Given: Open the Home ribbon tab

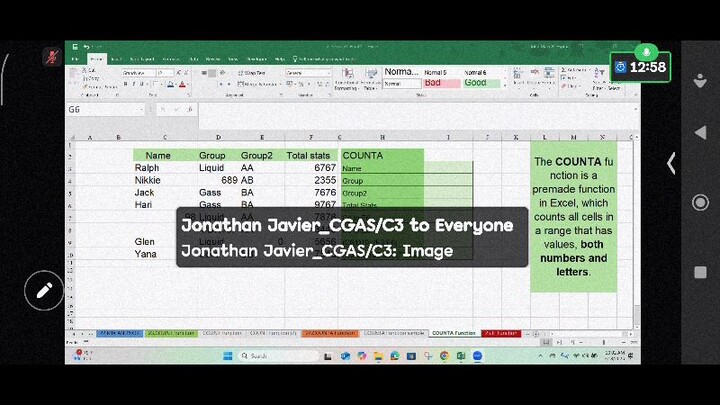Looking at the screenshot, I should 97,59.
